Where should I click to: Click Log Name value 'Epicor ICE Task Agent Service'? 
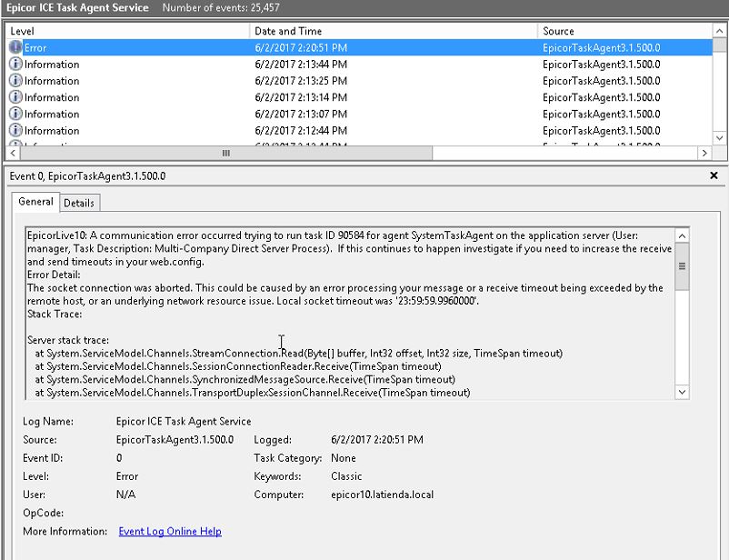click(x=184, y=422)
